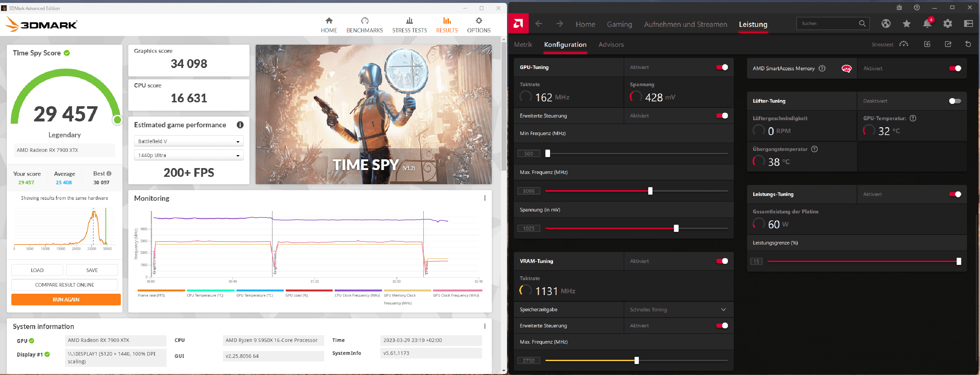Viewport: 980px width, 375px height.
Task: Switch to Konfiguration tab
Action: [565, 44]
